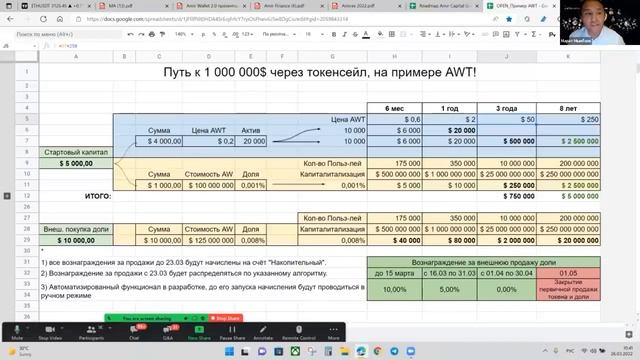
Task: Open Telegram from the taskbar
Action: [394, 351]
